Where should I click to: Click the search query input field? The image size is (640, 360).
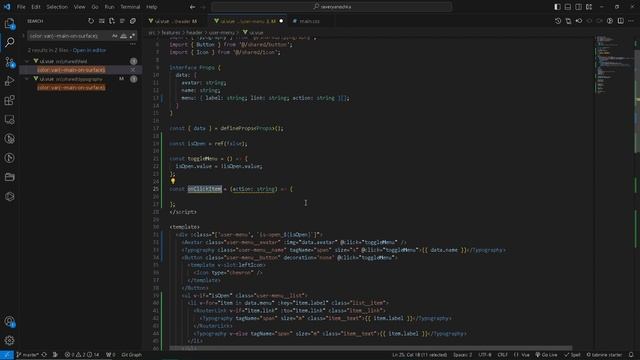(x=69, y=36)
